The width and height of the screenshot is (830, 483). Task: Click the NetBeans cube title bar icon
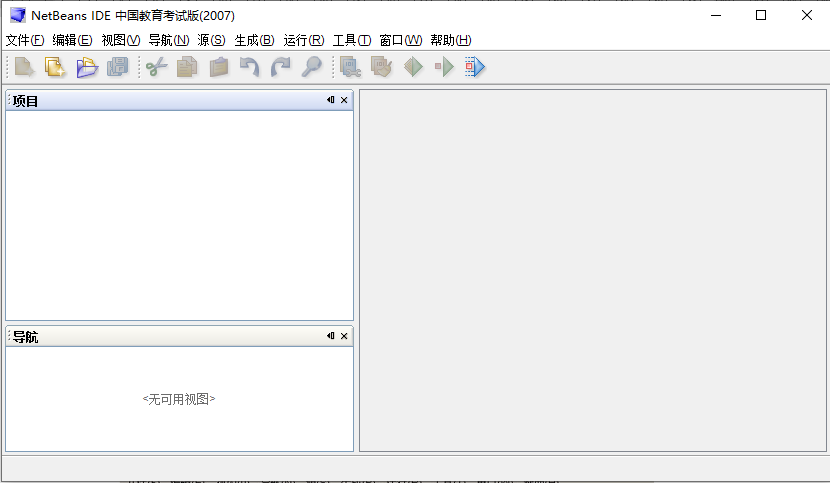17,15
